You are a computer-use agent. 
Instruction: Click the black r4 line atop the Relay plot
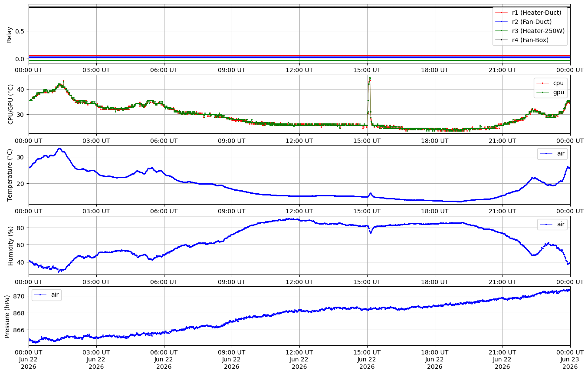click(x=299, y=7)
